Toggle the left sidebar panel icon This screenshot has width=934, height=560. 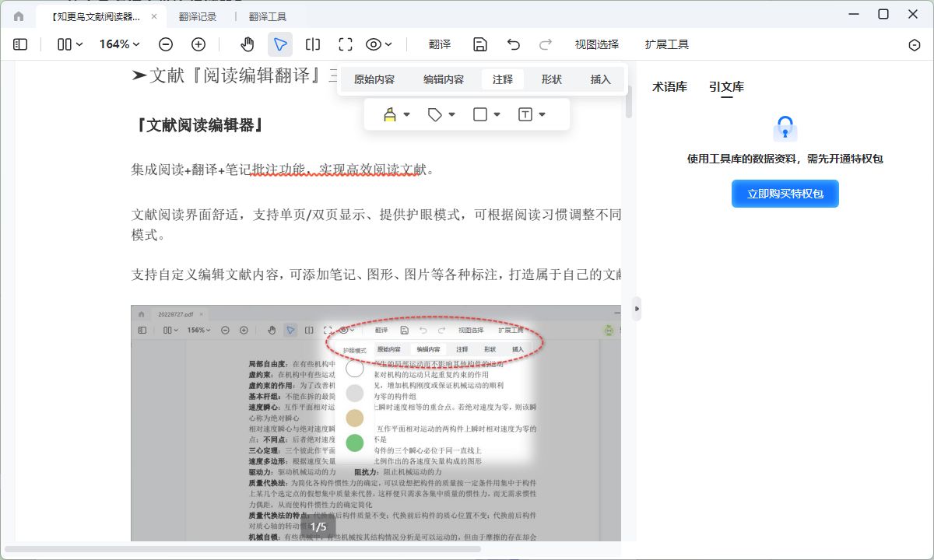point(20,45)
